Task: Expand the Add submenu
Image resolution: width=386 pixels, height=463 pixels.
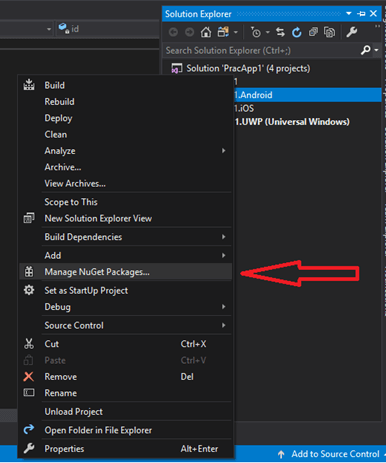Action: point(125,256)
